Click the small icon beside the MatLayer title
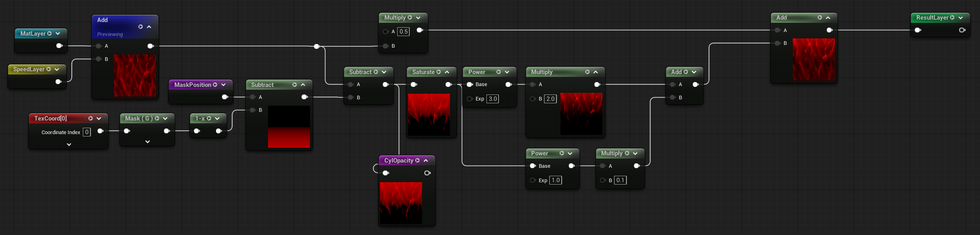 click(x=50, y=34)
